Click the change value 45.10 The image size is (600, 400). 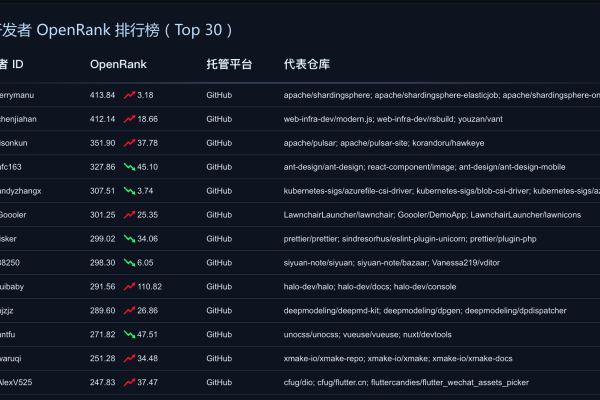[147, 167]
